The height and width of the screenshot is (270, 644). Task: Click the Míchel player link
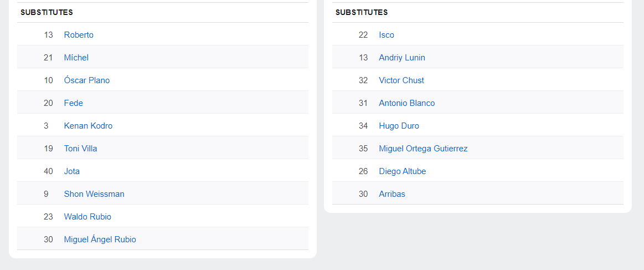tap(76, 58)
